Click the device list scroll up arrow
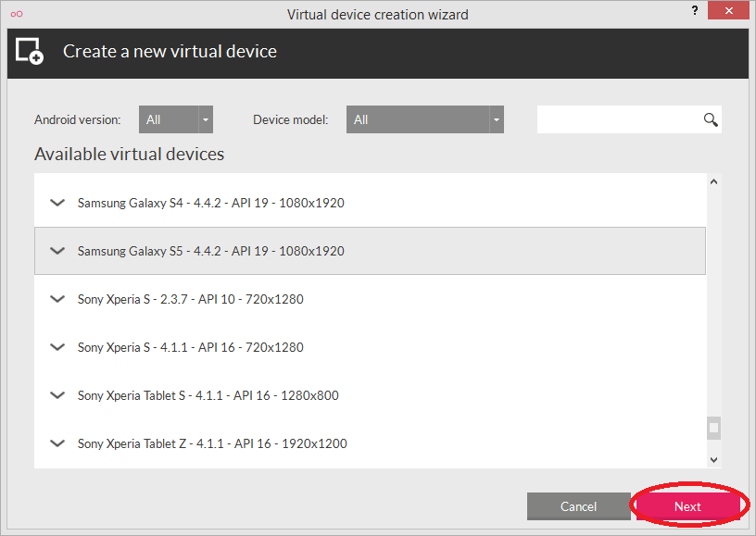 (x=714, y=181)
